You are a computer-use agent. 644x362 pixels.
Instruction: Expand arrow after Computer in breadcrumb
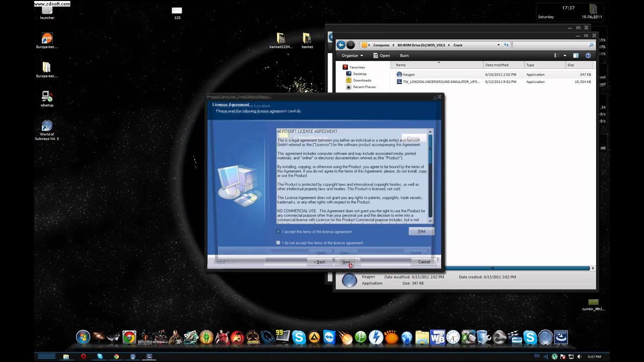393,45
